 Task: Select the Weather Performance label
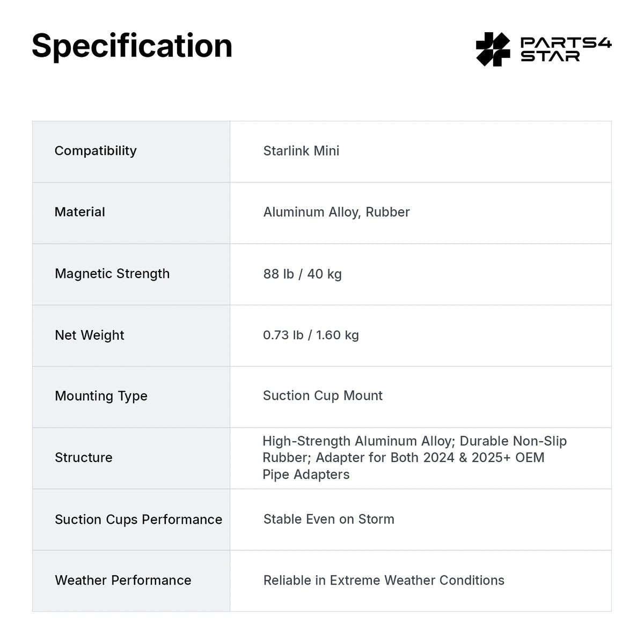(123, 580)
